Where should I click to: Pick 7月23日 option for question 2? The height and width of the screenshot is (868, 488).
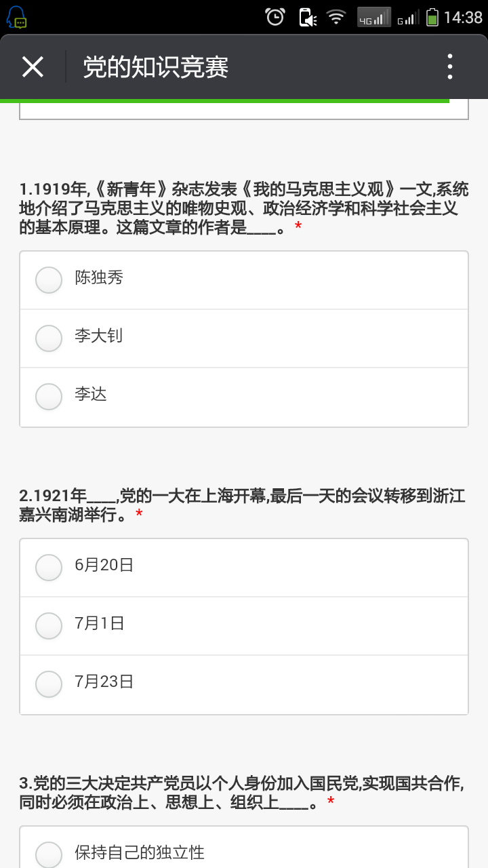tap(49, 684)
